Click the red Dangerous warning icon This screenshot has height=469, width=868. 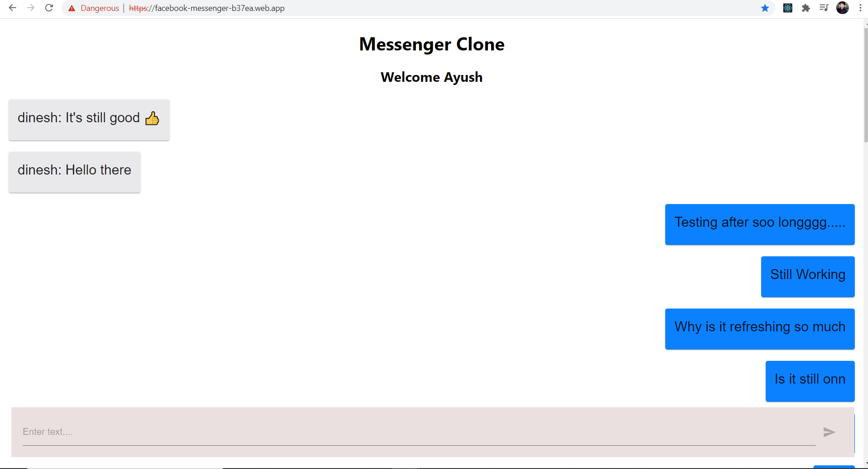[x=72, y=8]
